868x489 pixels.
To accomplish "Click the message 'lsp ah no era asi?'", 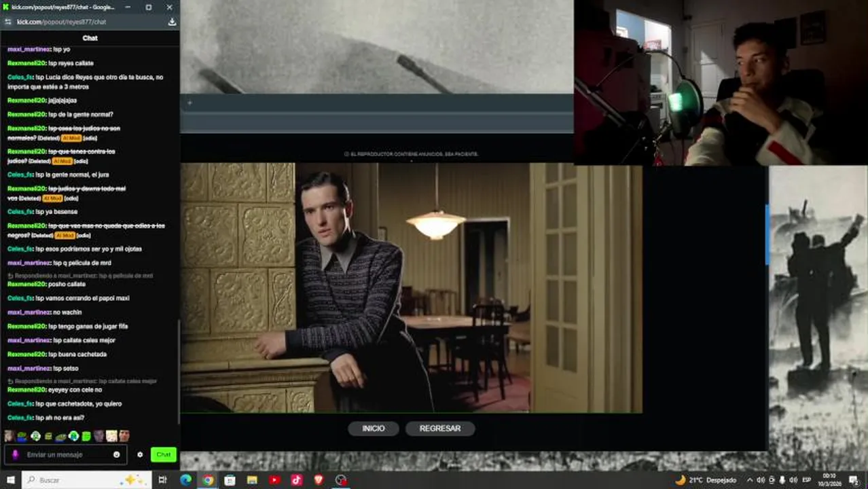I will coord(60,418).
